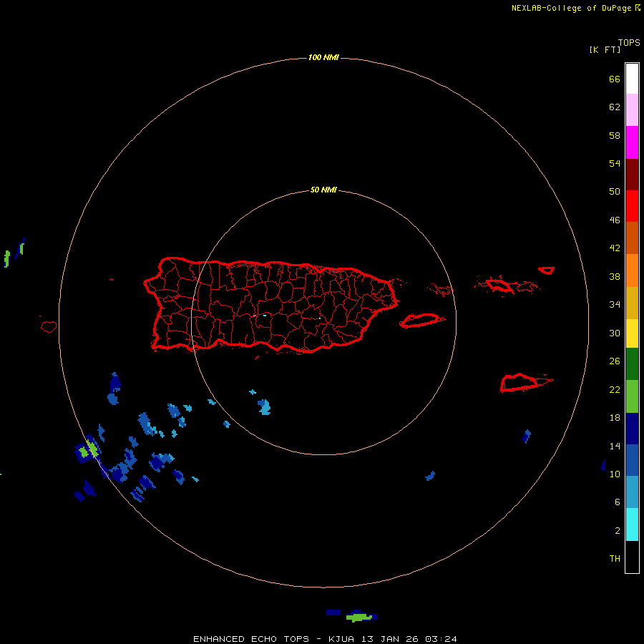Click the '13 JAN 26' date in the caption
Viewport: 644px width, 644px height.
[x=390, y=639]
